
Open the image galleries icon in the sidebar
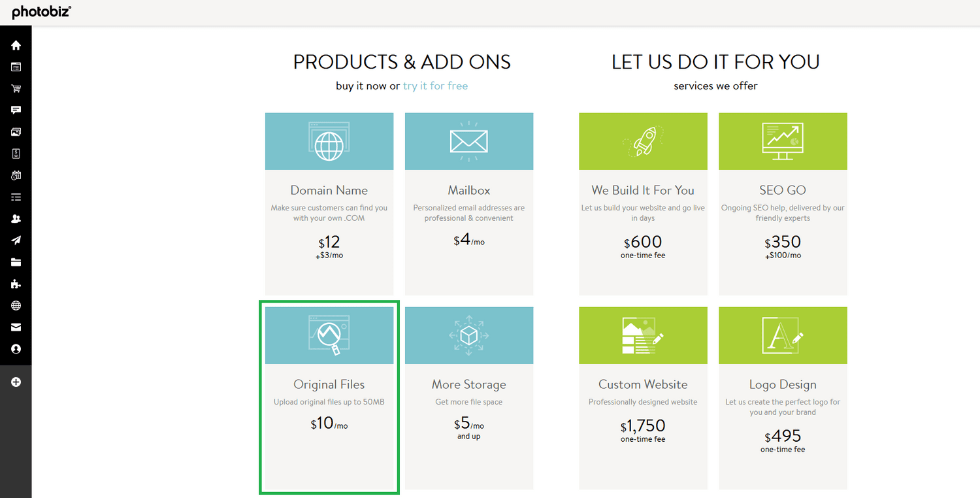click(x=16, y=131)
